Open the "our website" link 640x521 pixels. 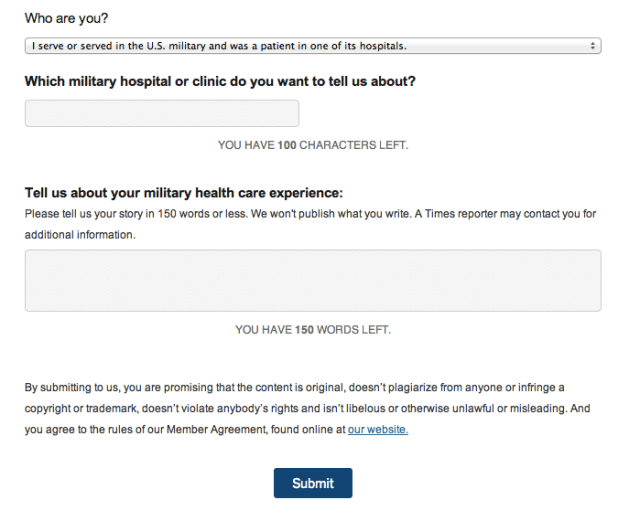pos(378,430)
